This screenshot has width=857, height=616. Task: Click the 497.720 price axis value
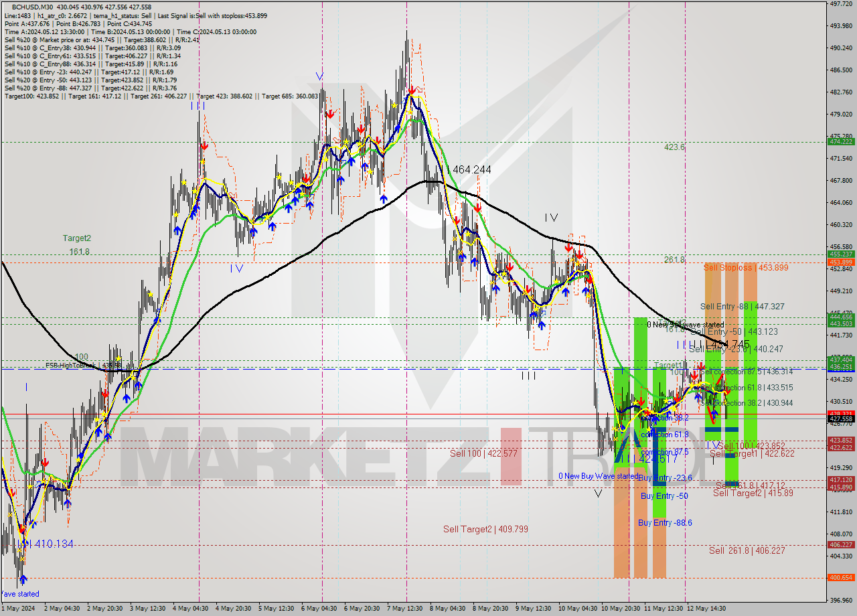[841, 4]
